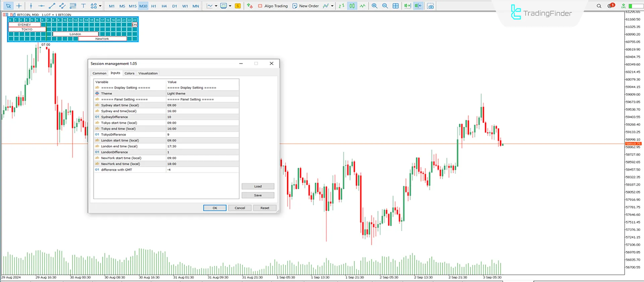Click the zoom out magnifier icon

(x=385, y=6)
